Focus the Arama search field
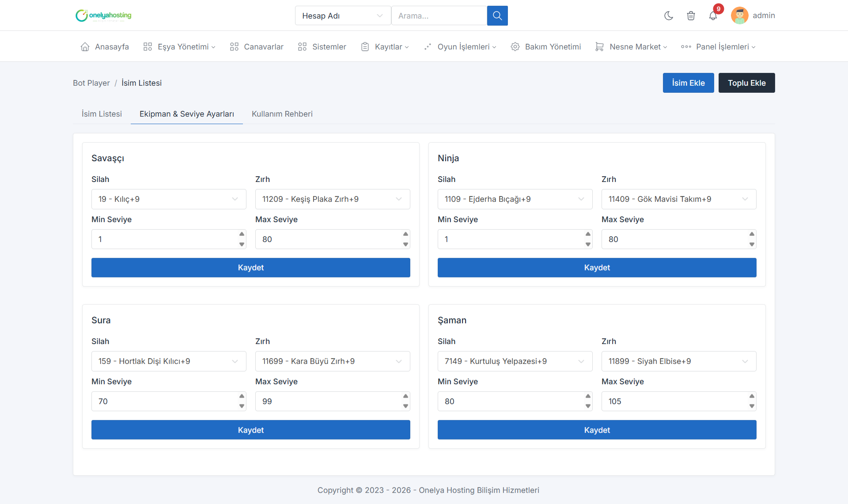This screenshot has width=848, height=504. 439,16
